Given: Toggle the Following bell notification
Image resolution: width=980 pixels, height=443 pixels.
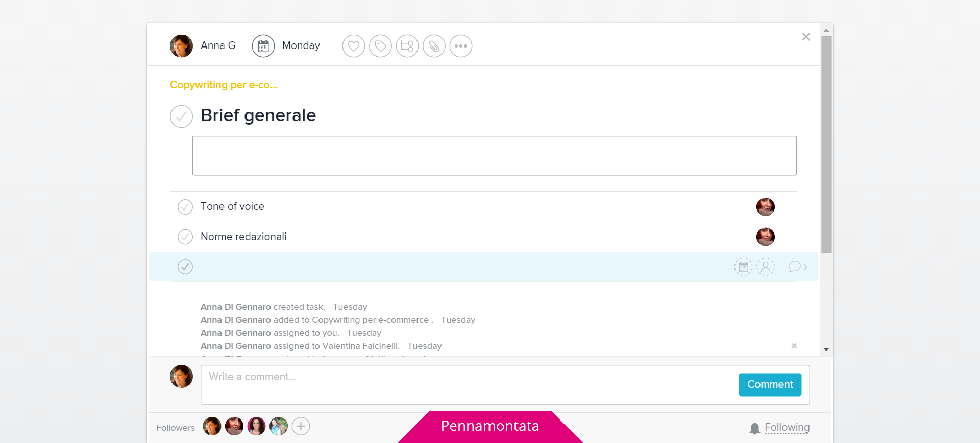Looking at the screenshot, I should [780, 428].
